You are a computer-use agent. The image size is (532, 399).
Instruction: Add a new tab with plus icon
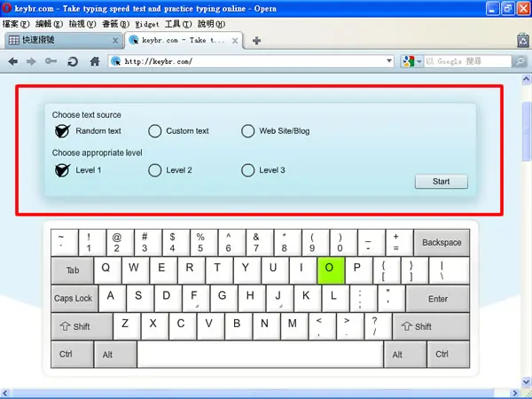[257, 41]
